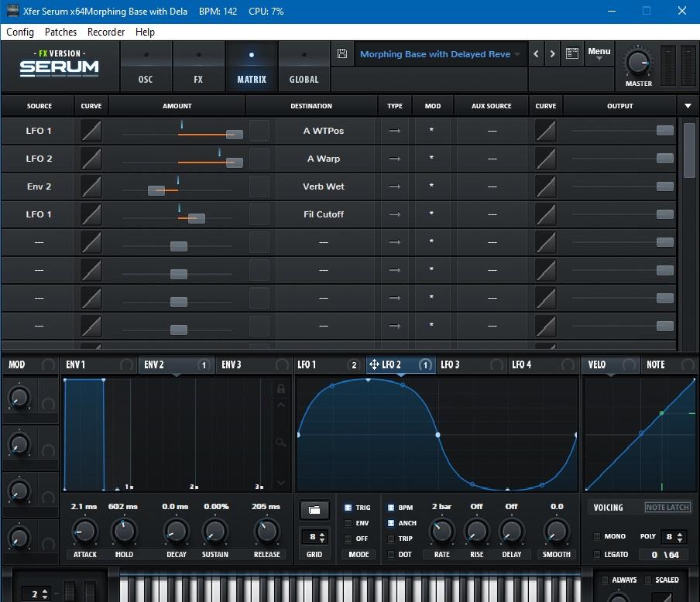Click the Attack knob
The width and height of the screenshot is (700, 602).
pos(85,532)
